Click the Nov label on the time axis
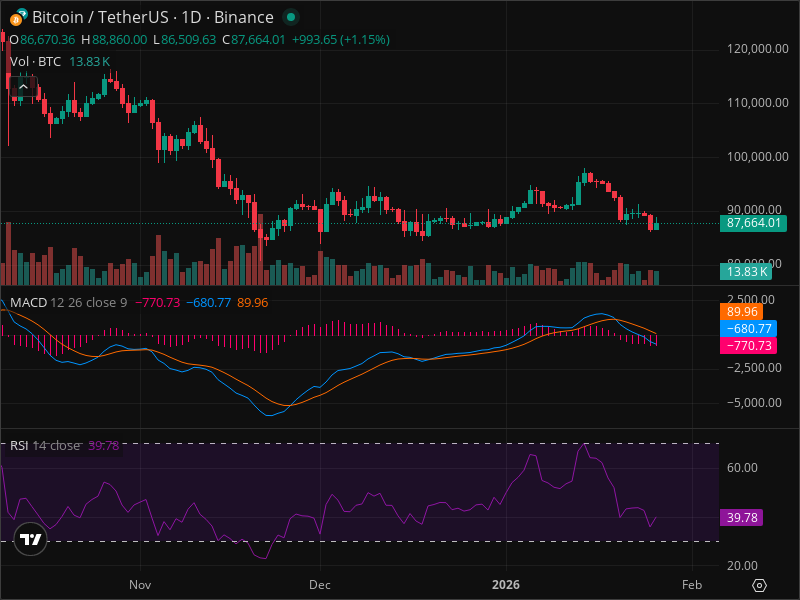800x600 pixels. [x=140, y=585]
